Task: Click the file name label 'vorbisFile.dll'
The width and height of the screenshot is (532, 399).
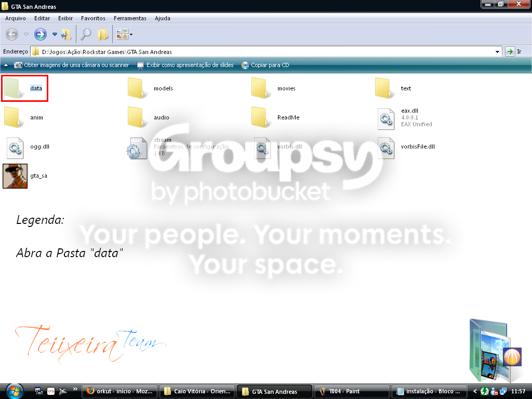Action: coord(418,147)
